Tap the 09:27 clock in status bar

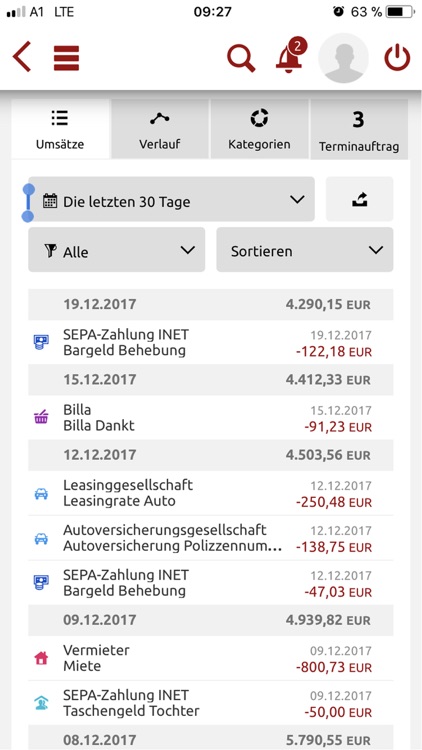pyautogui.click(x=212, y=12)
